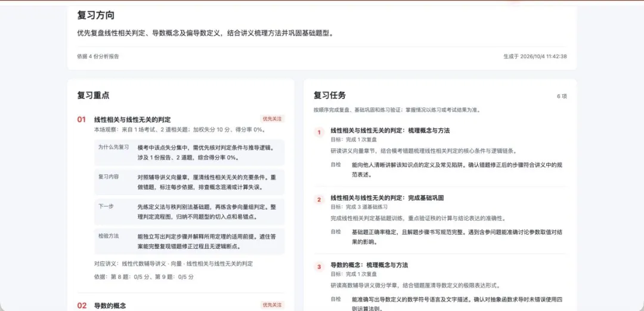
Task: Click the 优先关注 badge on 线性相关与线性无关的判定
Action: [273, 119]
